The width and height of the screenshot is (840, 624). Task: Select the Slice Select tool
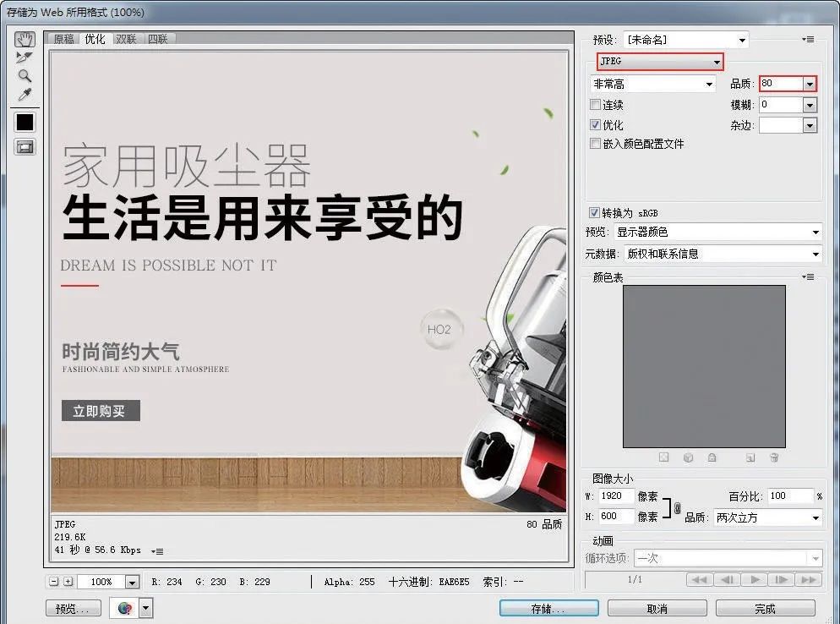pyautogui.click(x=25, y=57)
